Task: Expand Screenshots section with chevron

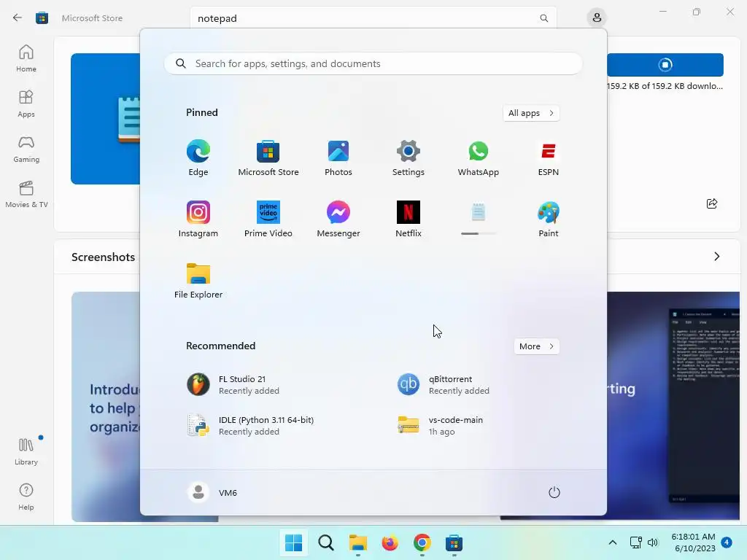Action: pos(717,257)
